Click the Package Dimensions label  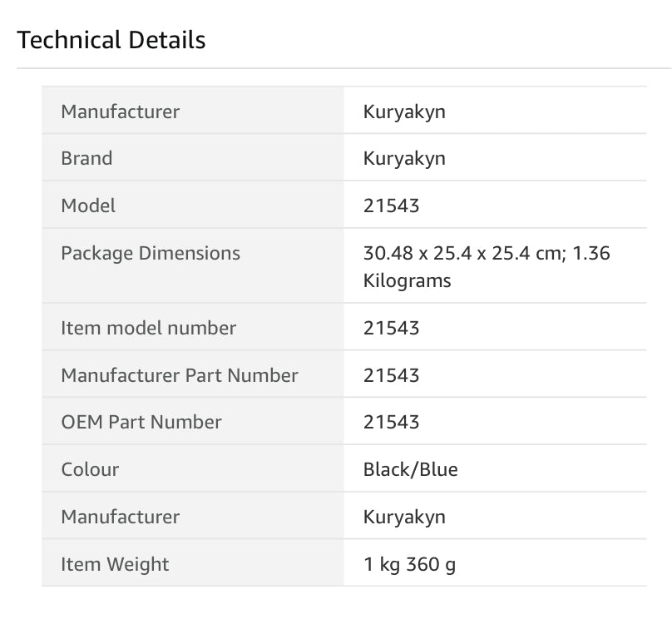151,253
